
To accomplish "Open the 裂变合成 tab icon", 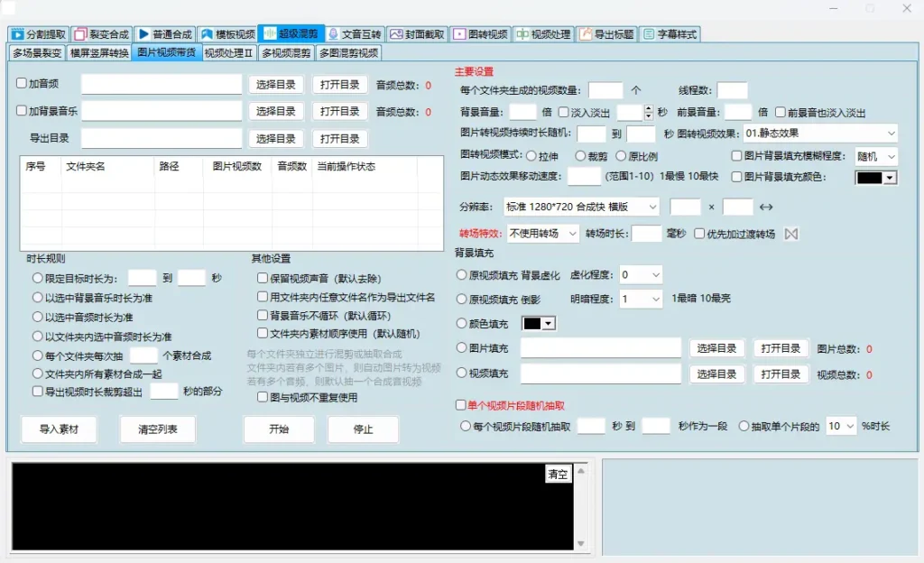I will point(80,34).
